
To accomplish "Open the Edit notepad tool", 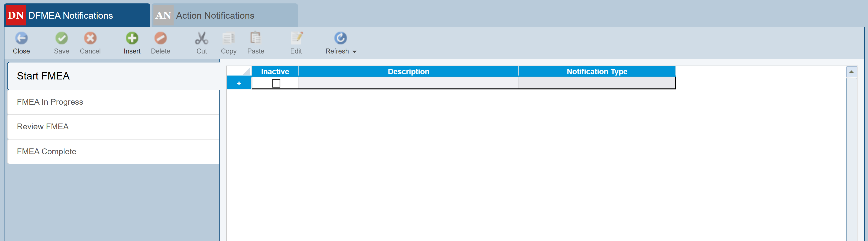I will (296, 39).
